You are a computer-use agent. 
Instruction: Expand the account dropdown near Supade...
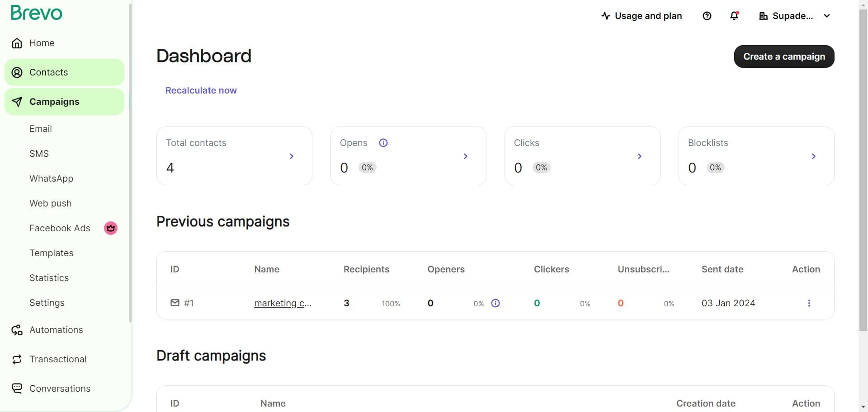pos(827,16)
